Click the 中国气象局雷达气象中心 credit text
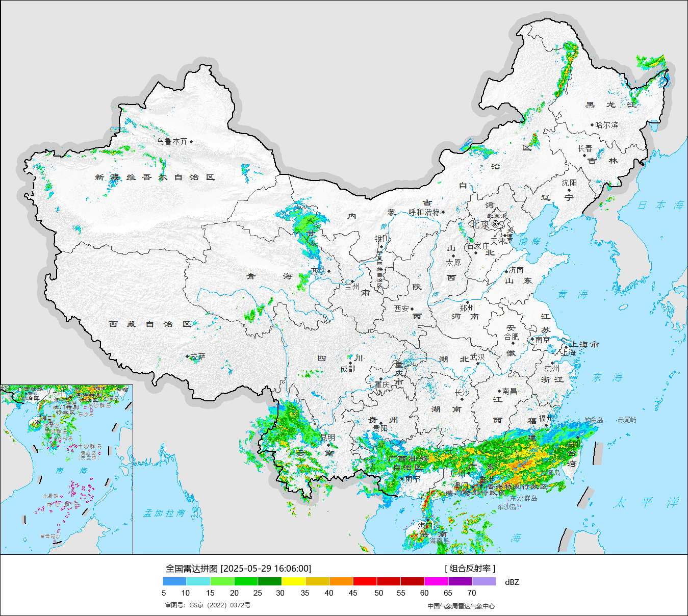 click(461, 606)
